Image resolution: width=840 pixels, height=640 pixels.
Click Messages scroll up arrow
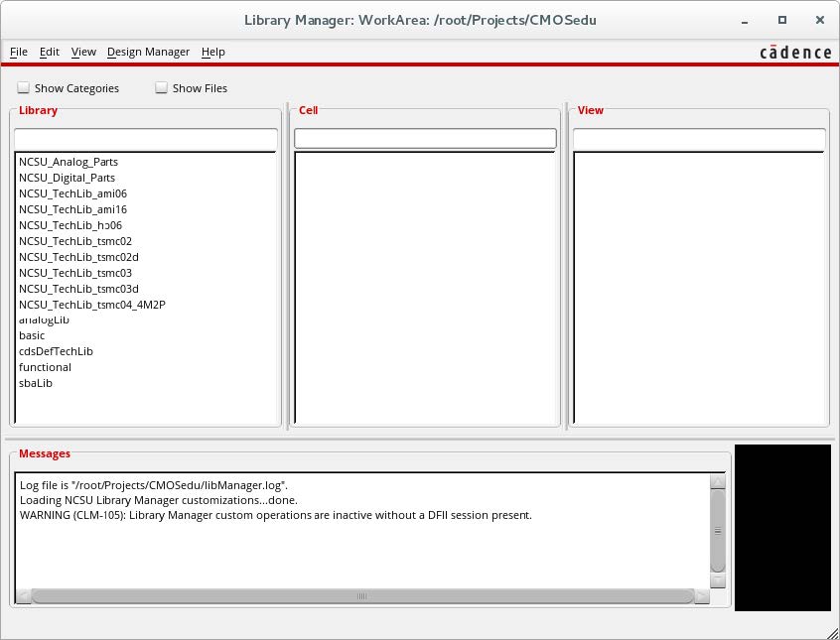(718, 481)
